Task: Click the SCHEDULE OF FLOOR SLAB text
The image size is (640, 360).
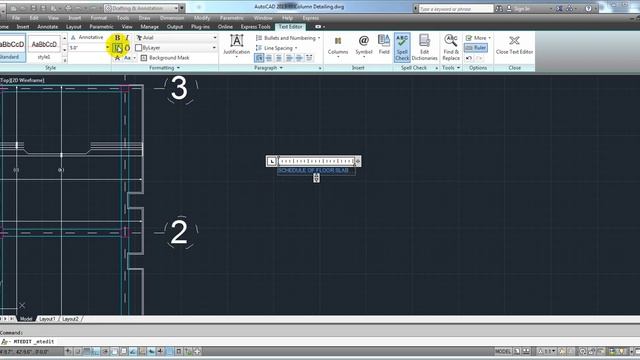Action: pos(313,171)
